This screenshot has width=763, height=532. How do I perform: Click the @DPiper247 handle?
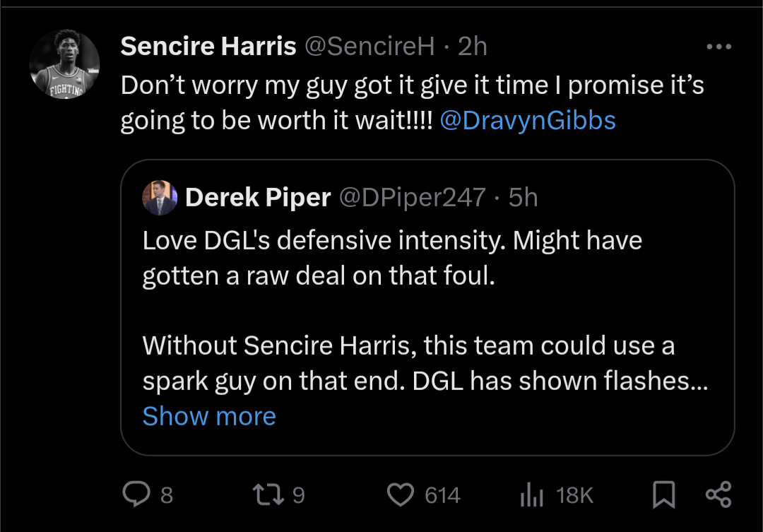pos(413,199)
